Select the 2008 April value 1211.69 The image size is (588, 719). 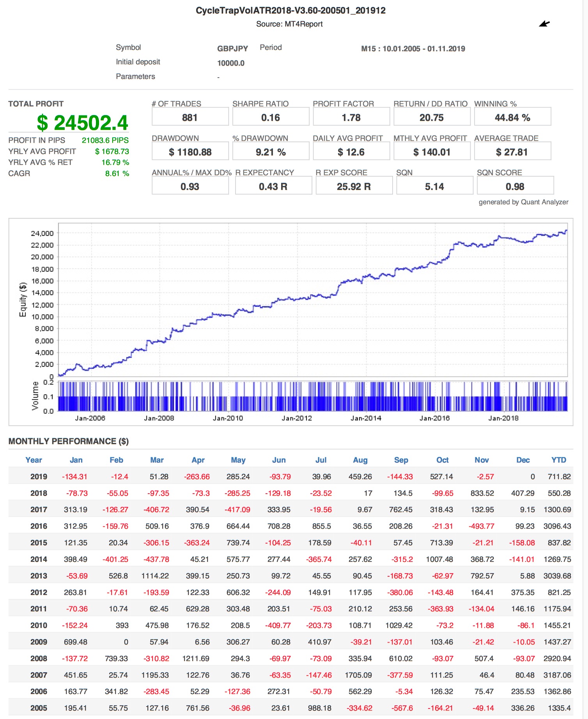coord(196,658)
